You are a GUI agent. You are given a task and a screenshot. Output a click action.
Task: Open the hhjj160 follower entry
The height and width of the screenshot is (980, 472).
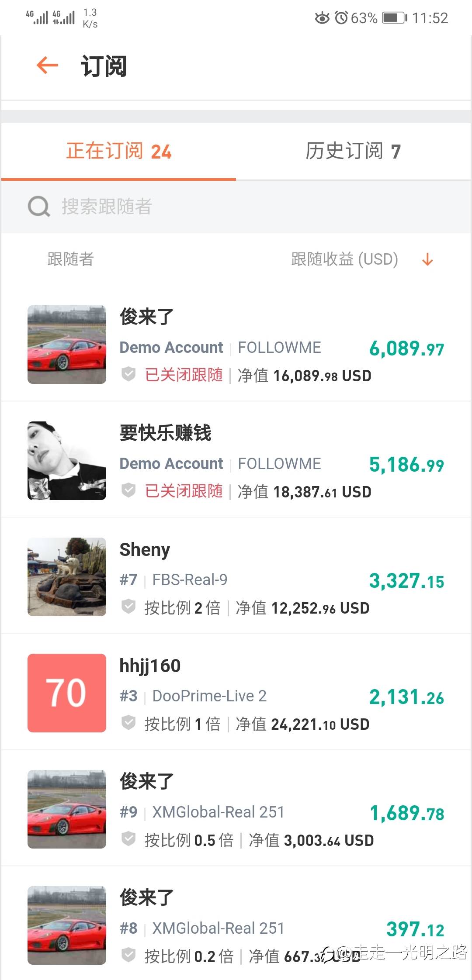pyautogui.click(x=150, y=666)
